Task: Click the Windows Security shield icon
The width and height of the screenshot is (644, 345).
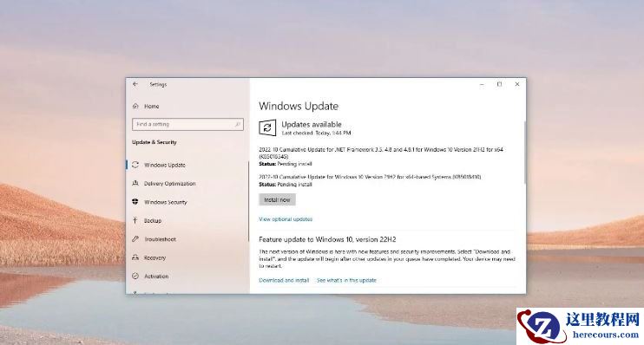Action: [135, 201]
